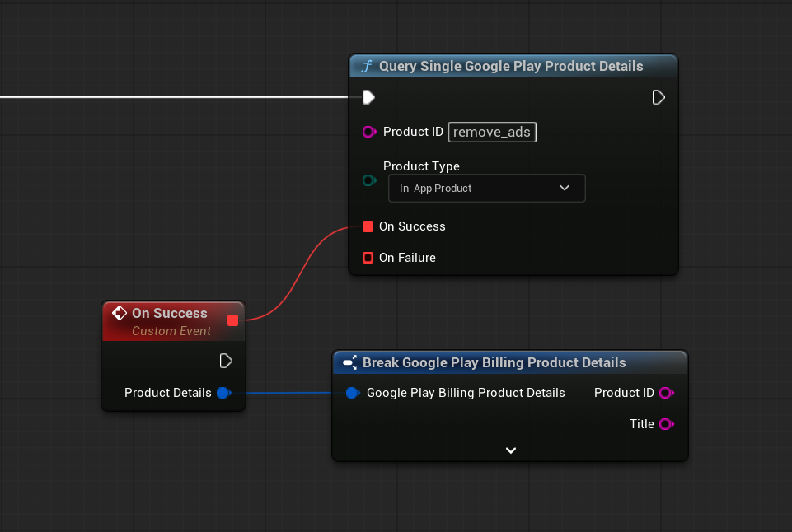Click the execution output pin on On Success event
Screen dimensions: 792x532
226,361
